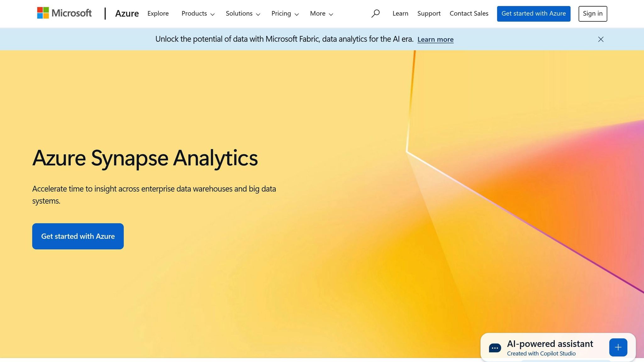Follow the Learn more banner link
This screenshot has width=644, height=362.
coord(436,39)
